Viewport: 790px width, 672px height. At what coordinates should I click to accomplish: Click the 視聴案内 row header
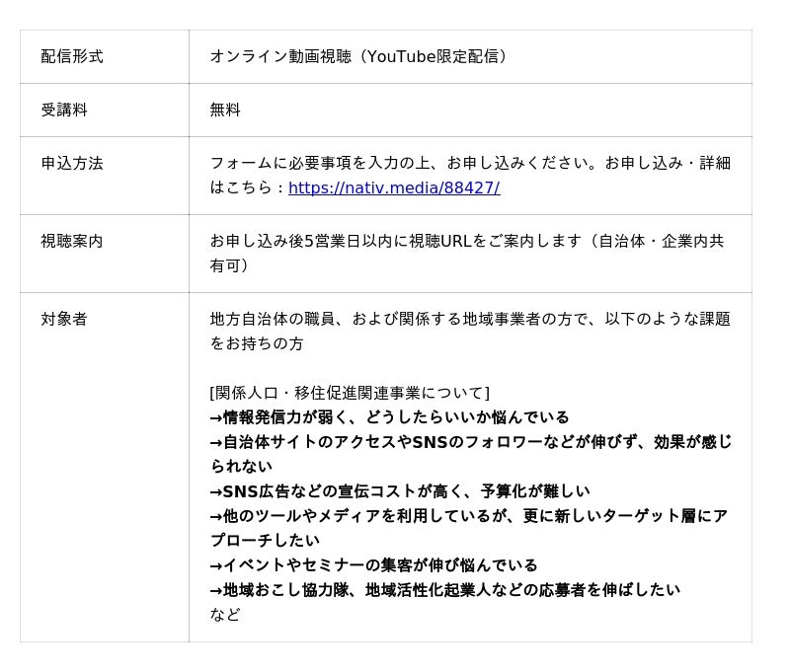(71, 241)
